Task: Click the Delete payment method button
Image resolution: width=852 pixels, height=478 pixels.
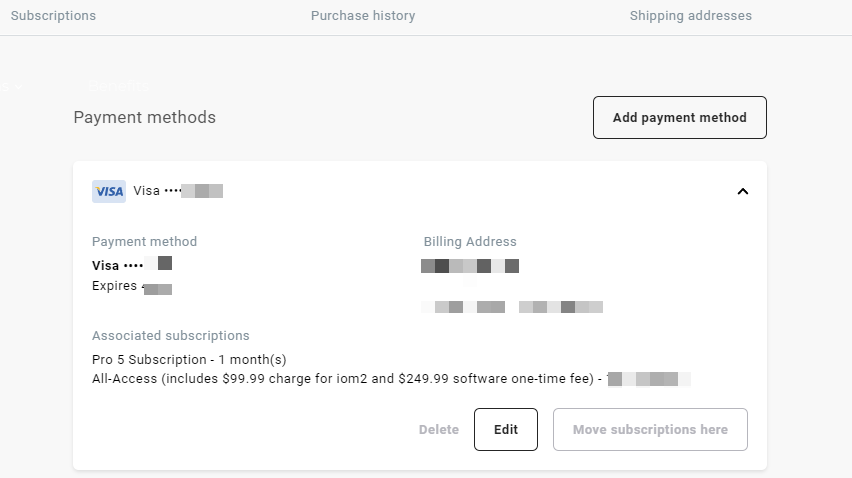Action: 438,430
